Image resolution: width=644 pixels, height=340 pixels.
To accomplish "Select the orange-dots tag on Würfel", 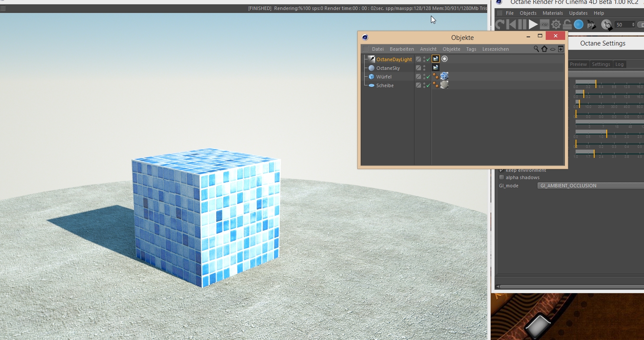I will [x=436, y=76].
